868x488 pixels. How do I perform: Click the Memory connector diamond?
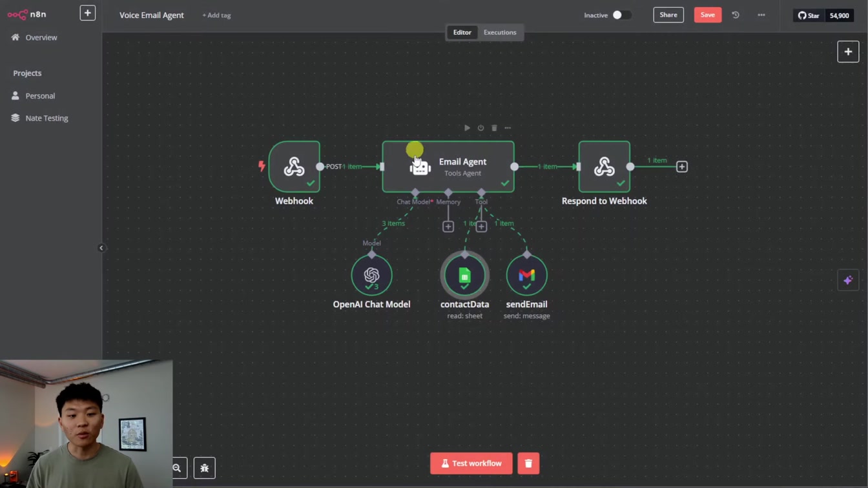[448, 192]
